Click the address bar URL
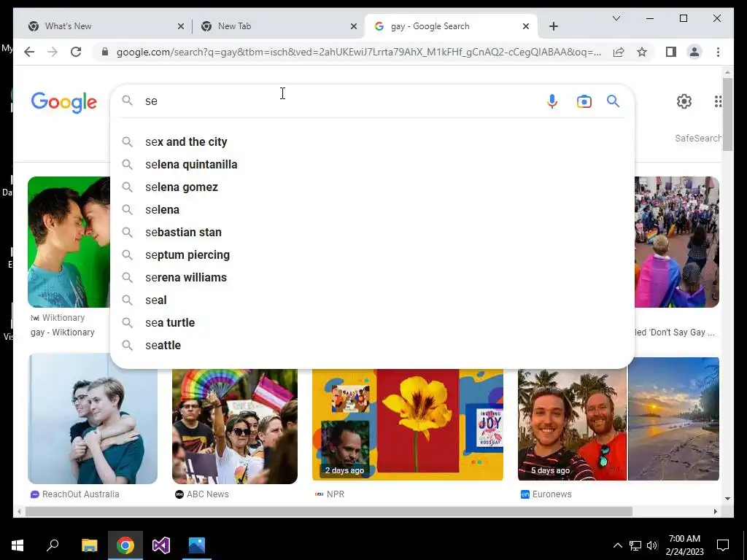Viewport: 747px width, 560px height. [358, 52]
